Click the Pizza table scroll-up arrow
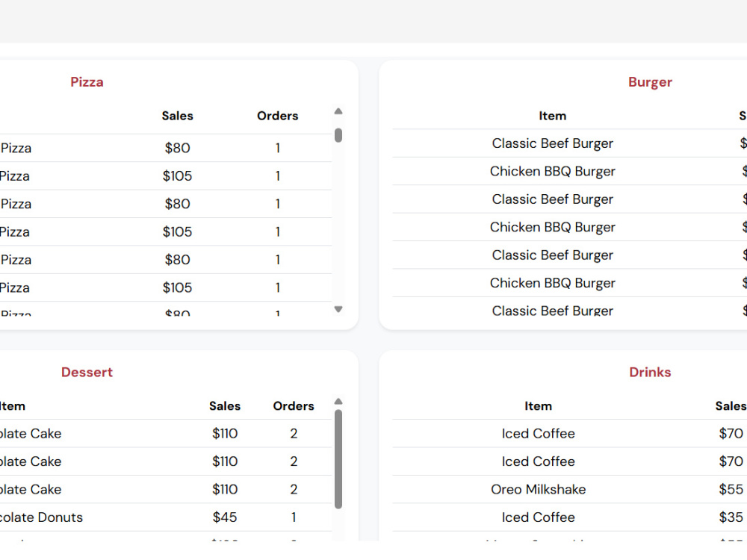This screenshot has height=560, width=747. [338, 111]
